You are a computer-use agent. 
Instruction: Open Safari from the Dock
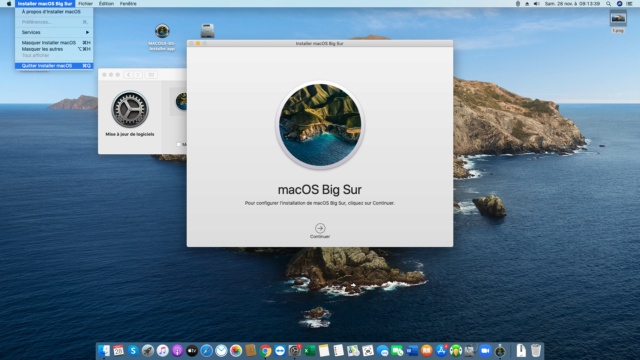(x=207, y=351)
